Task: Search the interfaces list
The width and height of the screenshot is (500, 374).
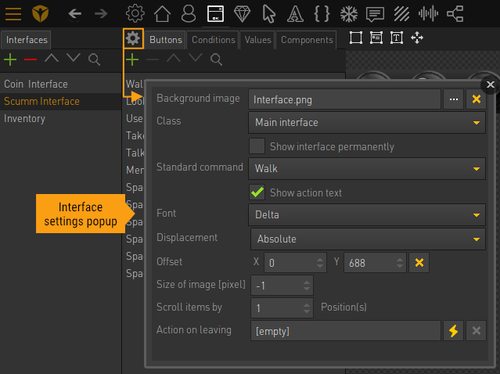Action: 94,59
